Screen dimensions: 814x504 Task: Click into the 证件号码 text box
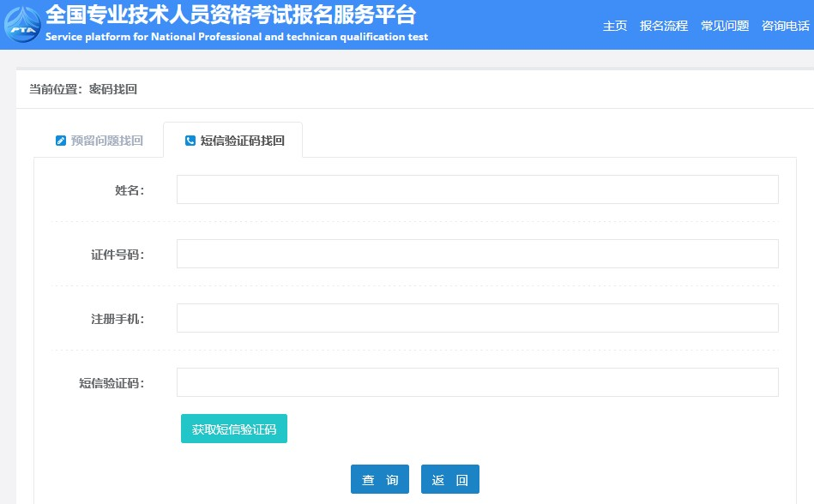click(477, 254)
